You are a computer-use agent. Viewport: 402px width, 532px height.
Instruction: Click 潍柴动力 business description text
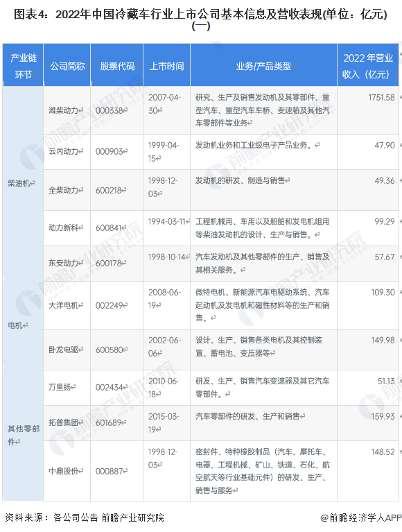pyautogui.click(x=263, y=110)
